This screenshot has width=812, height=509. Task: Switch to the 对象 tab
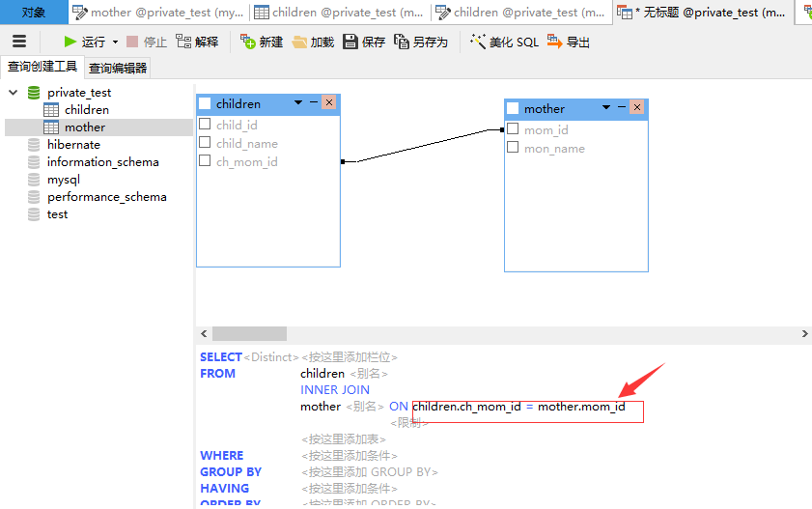[x=34, y=13]
